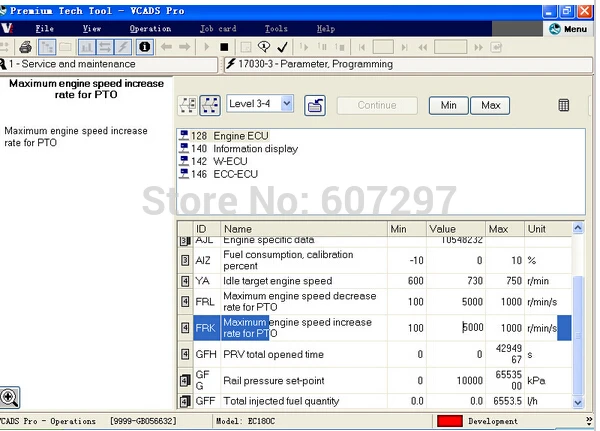
Task: Select 140 Information display in list
Action: 238,149
